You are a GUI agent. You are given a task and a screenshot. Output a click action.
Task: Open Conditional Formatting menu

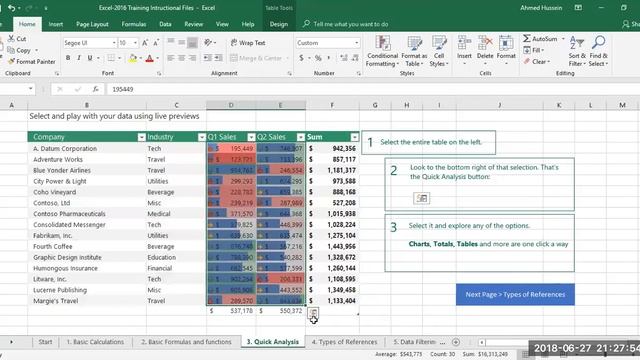coord(382,51)
